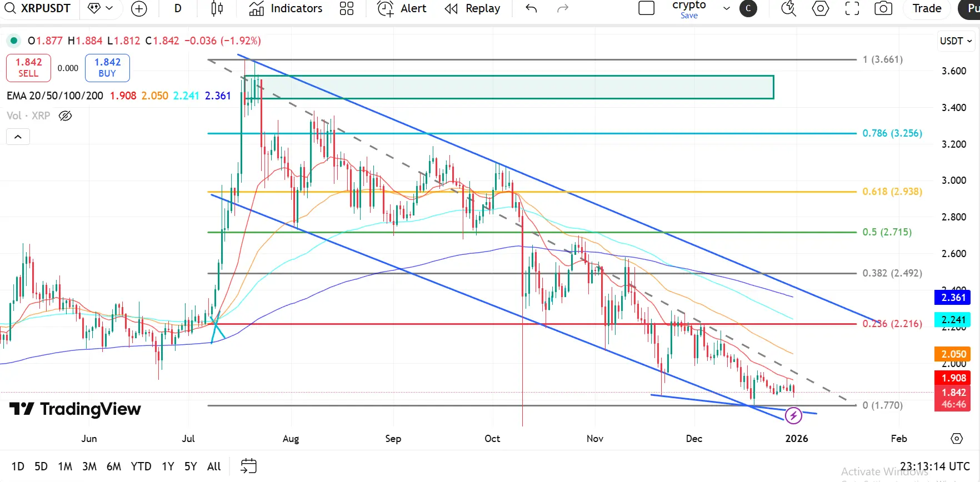This screenshot has width=980, height=482.
Task: Select the 0.786 (3.256) Fibonacci label
Action: tap(892, 133)
